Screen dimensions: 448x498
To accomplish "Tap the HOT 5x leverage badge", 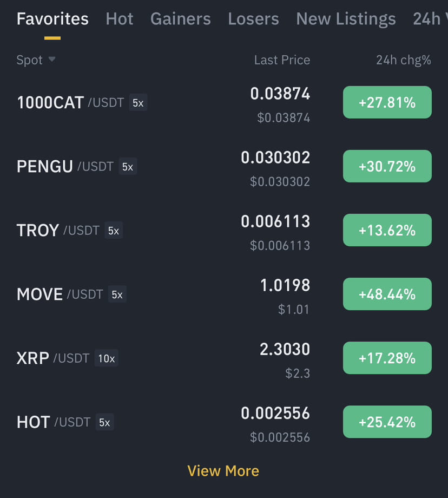I will click(104, 422).
